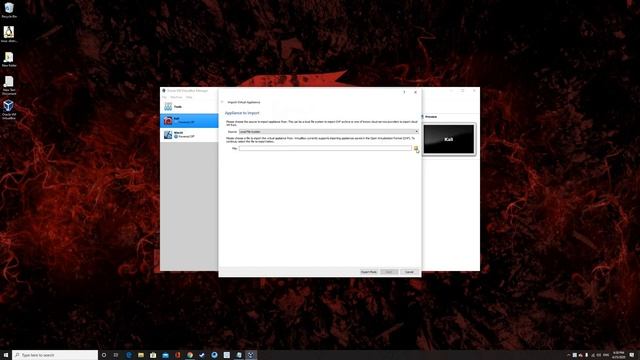This screenshot has height=360, width=640.
Task: Open Mail app from taskbar
Action: pos(165,355)
